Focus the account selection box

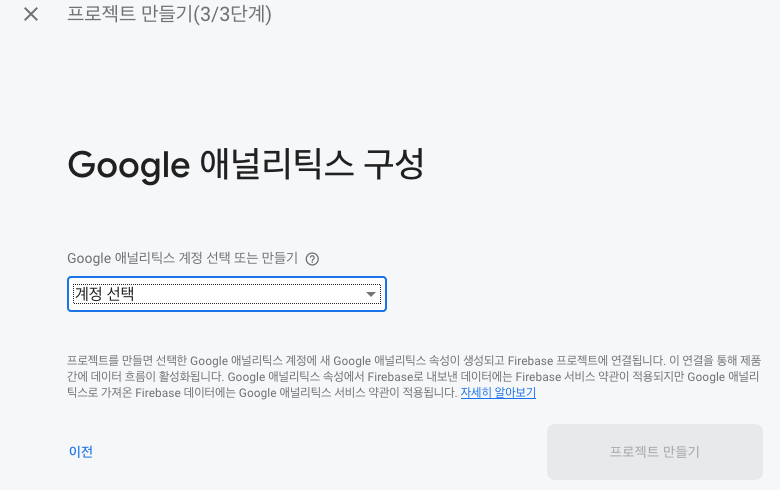tap(226, 294)
